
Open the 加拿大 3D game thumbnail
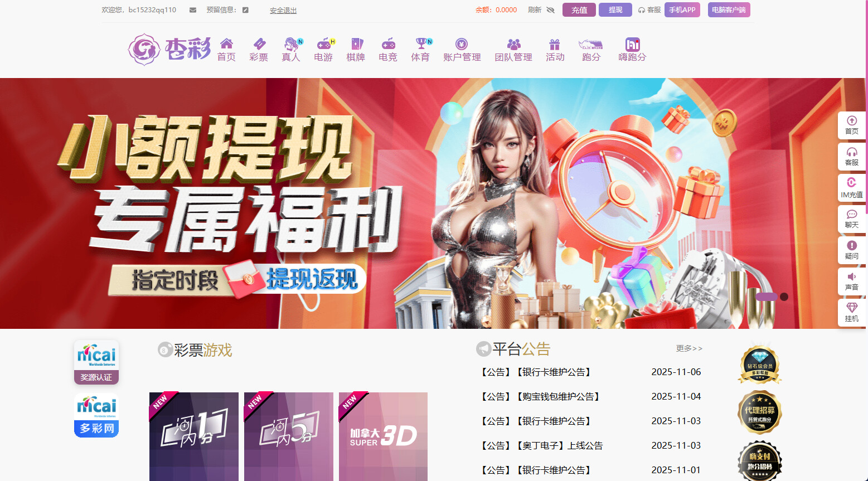click(383, 436)
